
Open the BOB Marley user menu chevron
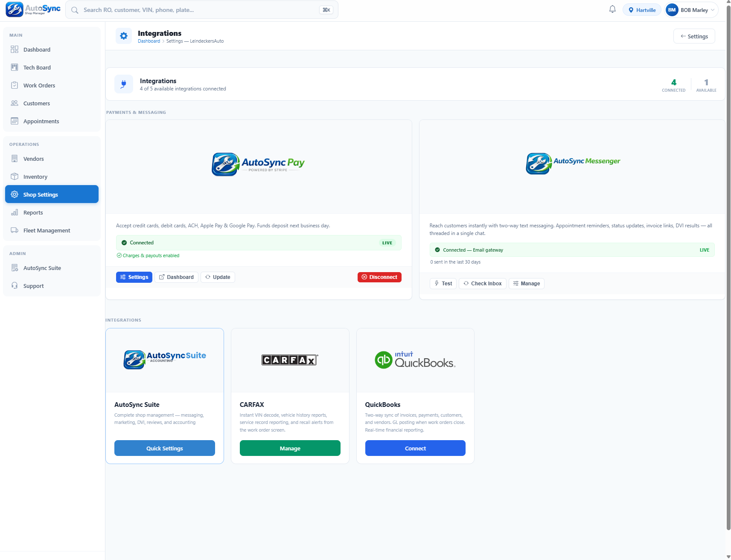click(713, 10)
